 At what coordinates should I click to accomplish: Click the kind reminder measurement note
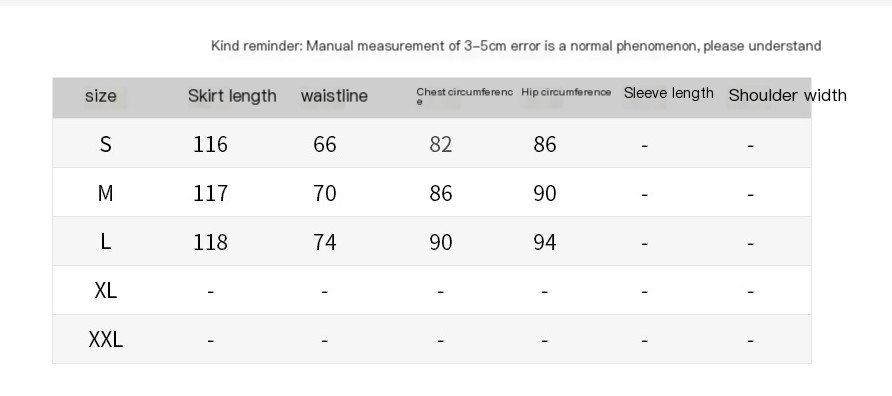[516, 46]
